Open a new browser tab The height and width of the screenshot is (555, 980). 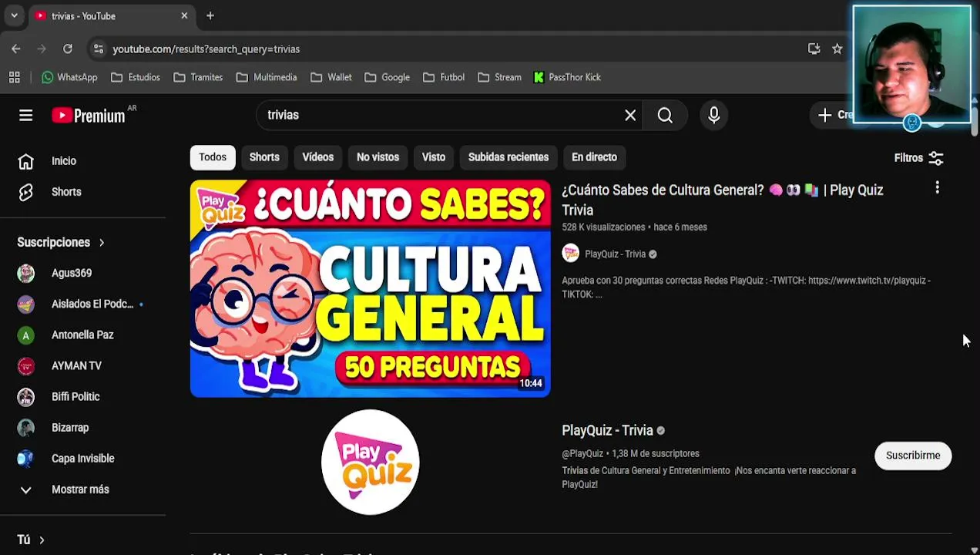click(210, 15)
